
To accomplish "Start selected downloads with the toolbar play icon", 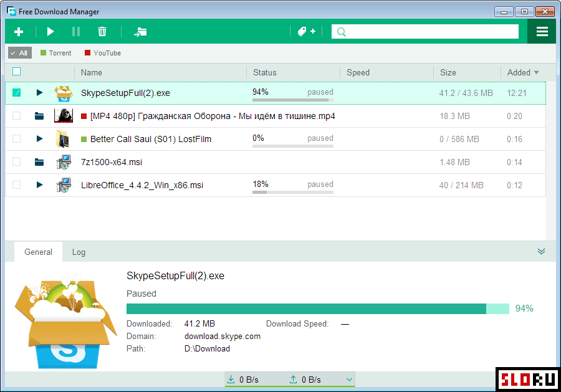I will [50, 32].
